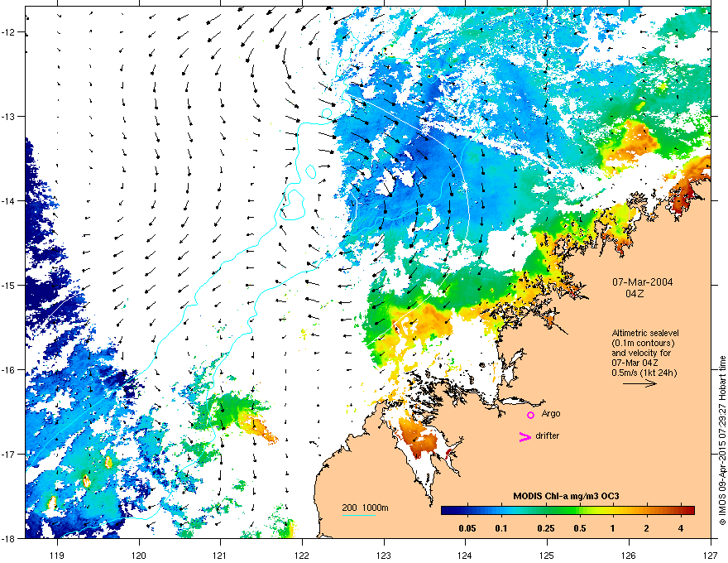Click the longitude axis label 126
The width and height of the screenshot is (728, 563).
tap(629, 555)
